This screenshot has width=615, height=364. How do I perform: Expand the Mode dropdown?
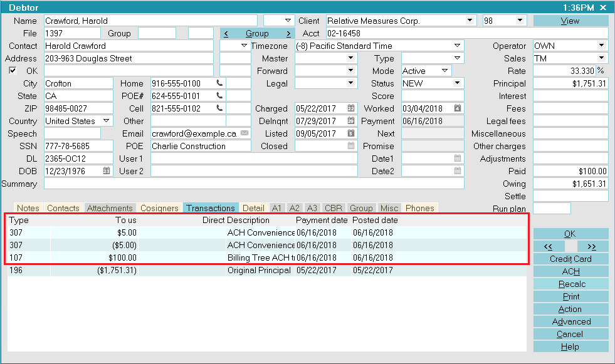click(444, 71)
